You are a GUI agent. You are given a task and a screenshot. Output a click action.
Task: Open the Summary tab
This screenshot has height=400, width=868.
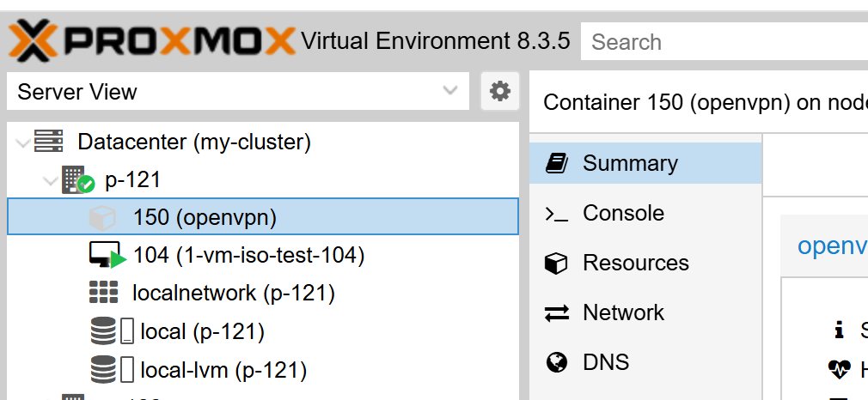pyautogui.click(x=645, y=163)
